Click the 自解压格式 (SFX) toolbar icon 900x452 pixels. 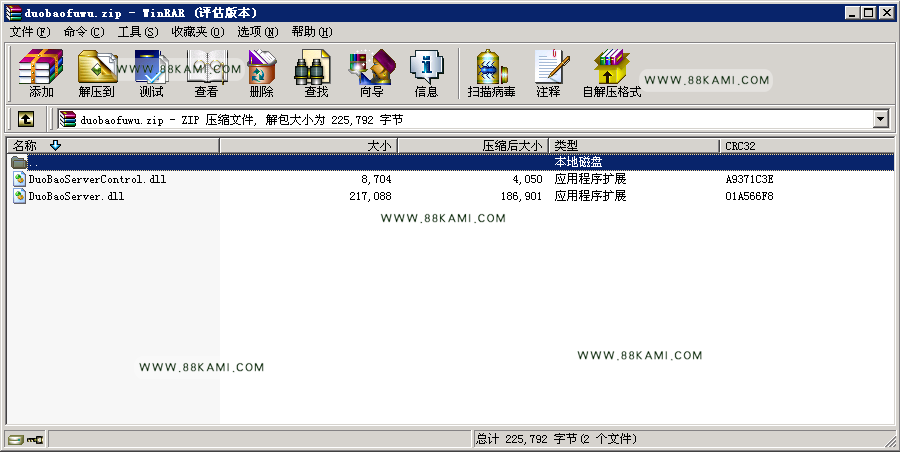click(612, 73)
